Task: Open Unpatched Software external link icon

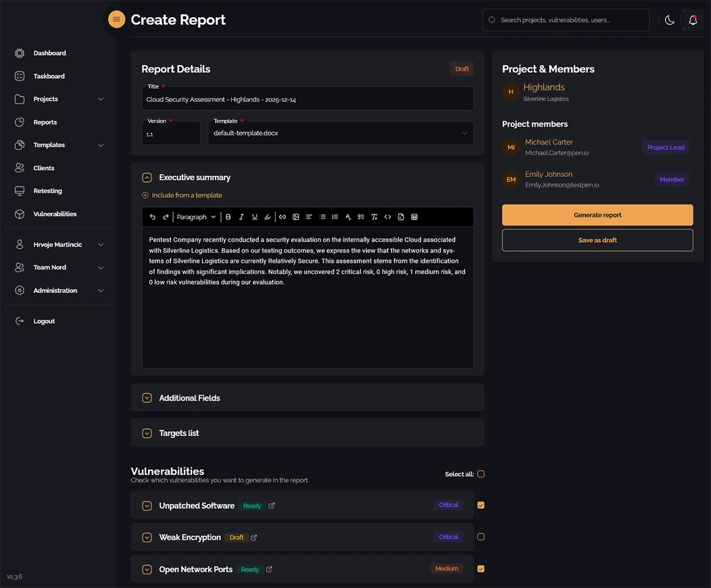Action: pos(272,506)
